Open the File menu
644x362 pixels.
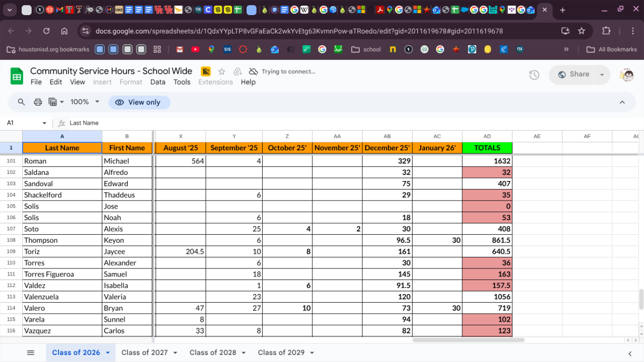(x=36, y=82)
